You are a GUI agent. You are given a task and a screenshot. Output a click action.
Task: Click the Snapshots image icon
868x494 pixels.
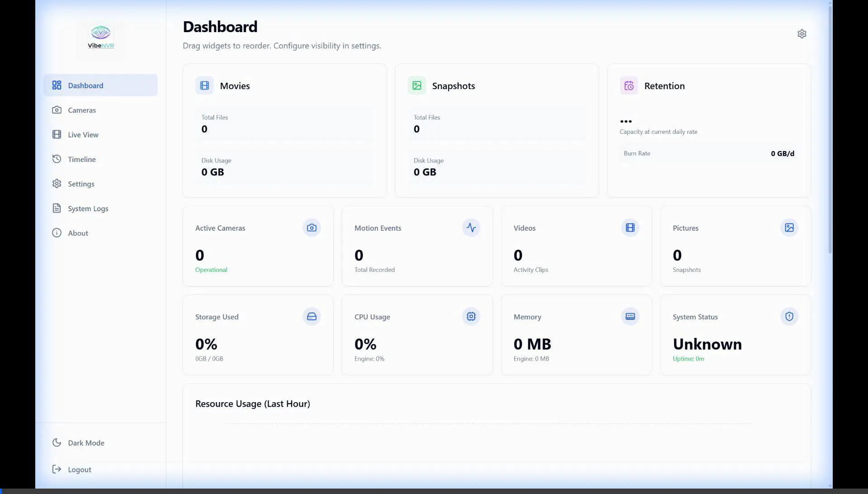pos(416,85)
